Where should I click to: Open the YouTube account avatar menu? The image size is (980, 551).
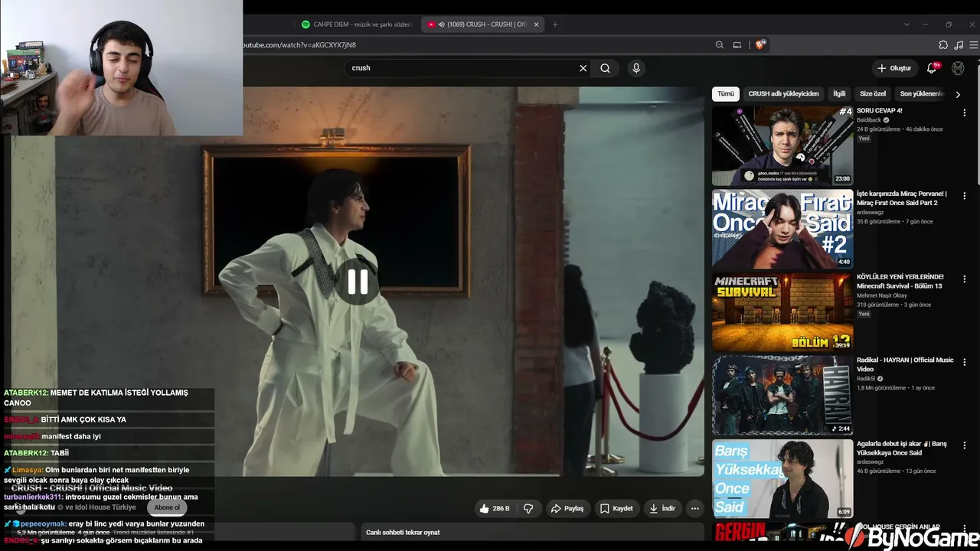958,68
